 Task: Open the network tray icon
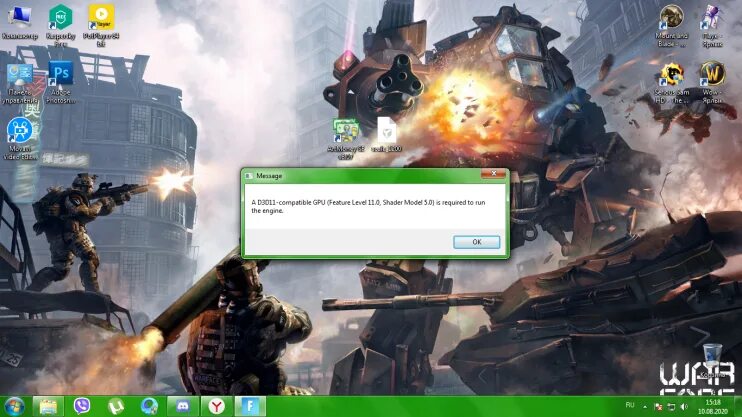671,406
